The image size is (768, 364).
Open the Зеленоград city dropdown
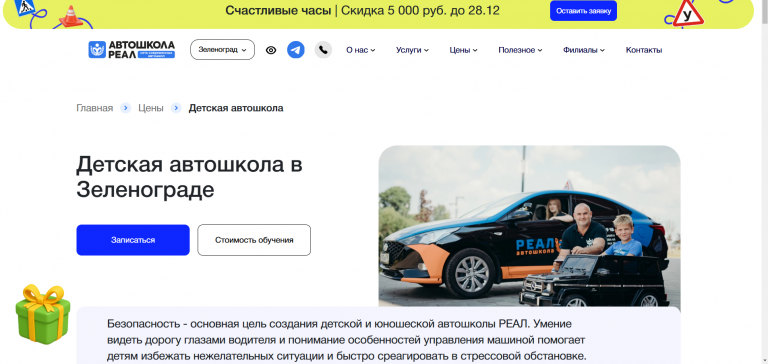tap(222, 49)
